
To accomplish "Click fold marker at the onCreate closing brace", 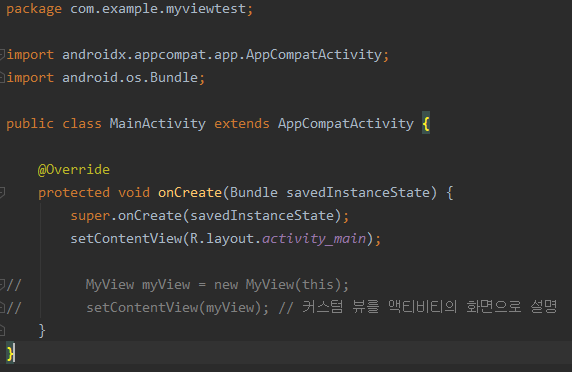I will tap(2, 330).
